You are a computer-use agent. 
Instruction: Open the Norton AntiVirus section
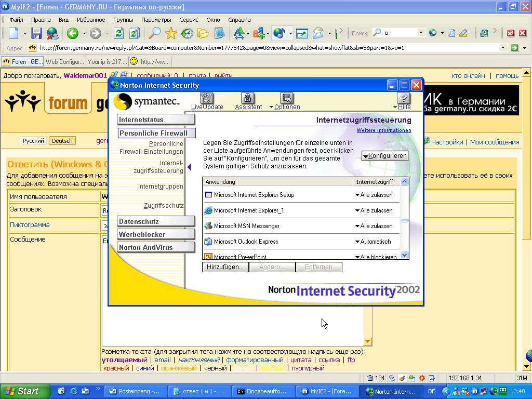click(156, 247)
